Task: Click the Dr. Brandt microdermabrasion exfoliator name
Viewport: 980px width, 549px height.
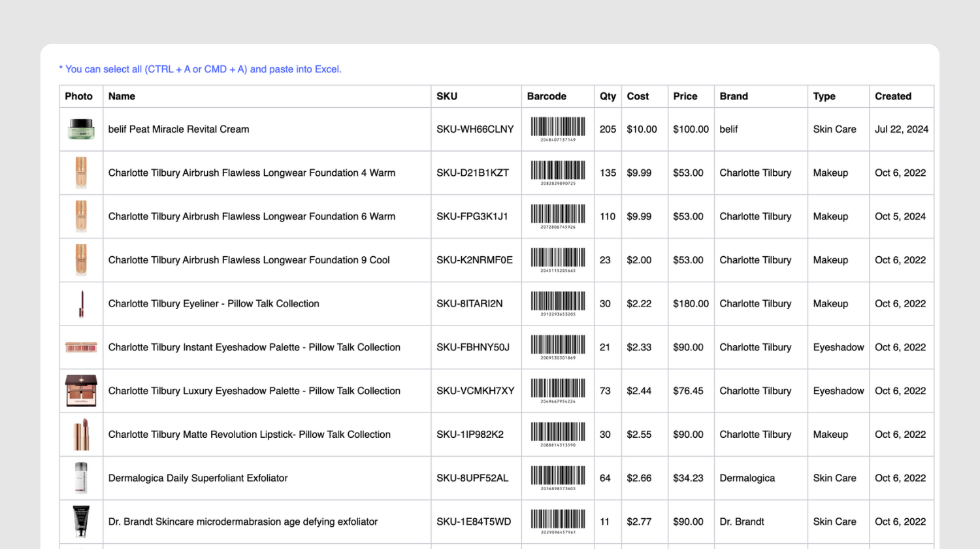Action: pos(243,522)
